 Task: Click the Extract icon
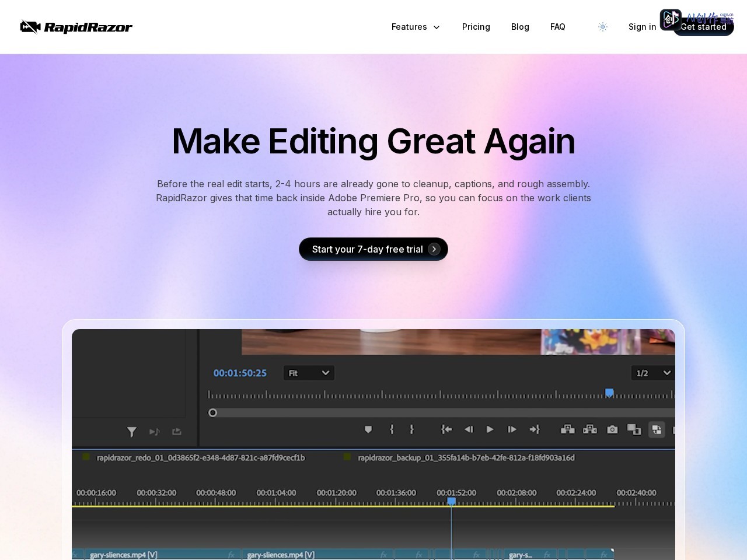[x=590, y=429]
